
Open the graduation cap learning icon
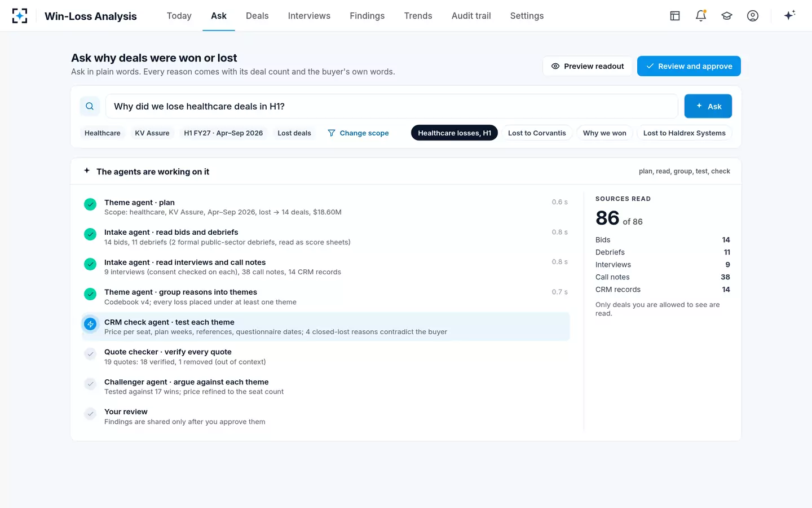[727, 16]
